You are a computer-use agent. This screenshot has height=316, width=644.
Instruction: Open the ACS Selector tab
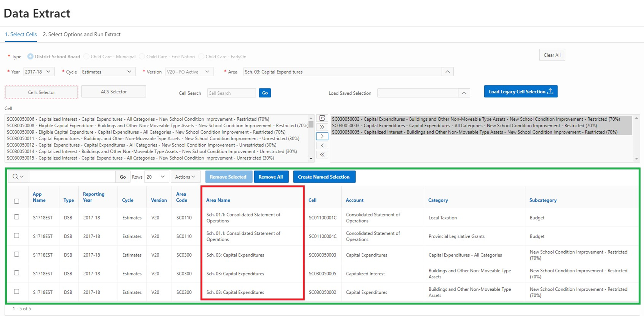click(x=114, y=92)
